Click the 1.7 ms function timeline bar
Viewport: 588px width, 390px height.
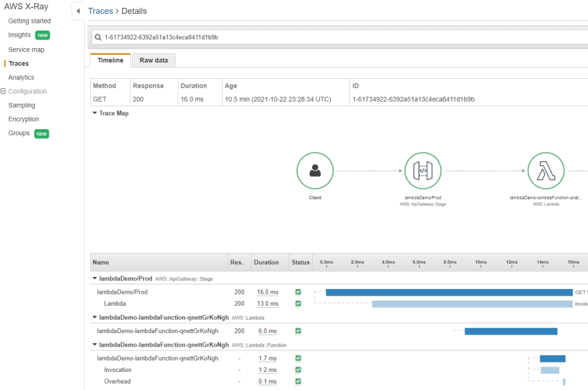click(553, 359)
